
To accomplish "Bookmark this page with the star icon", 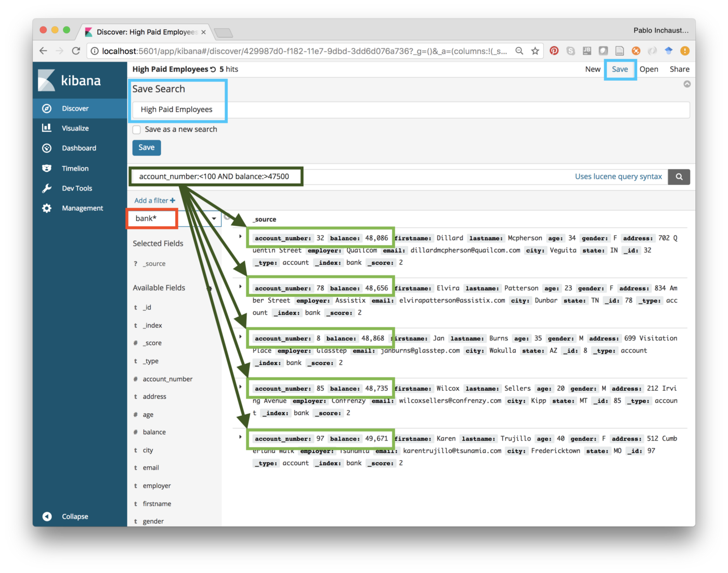I will pyautogui.click(x=535, y=50).
